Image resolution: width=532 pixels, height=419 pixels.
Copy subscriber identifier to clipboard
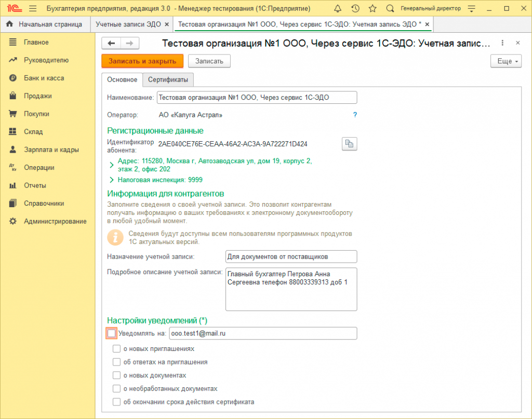coord(349,144)
